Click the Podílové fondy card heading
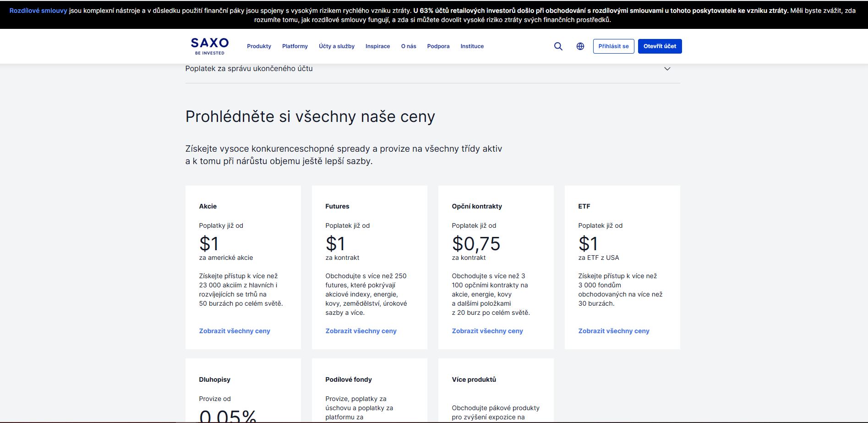Image resolution: width=868 pixels, height=423 pixels. pyautogui.click(x=349, y=379)
